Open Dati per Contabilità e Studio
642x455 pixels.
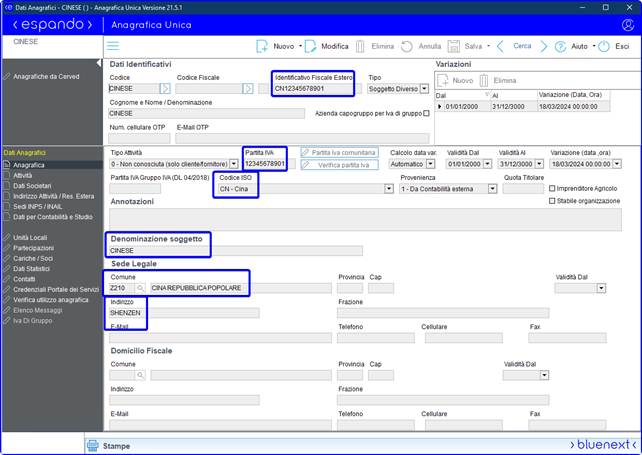click(53, 217)
